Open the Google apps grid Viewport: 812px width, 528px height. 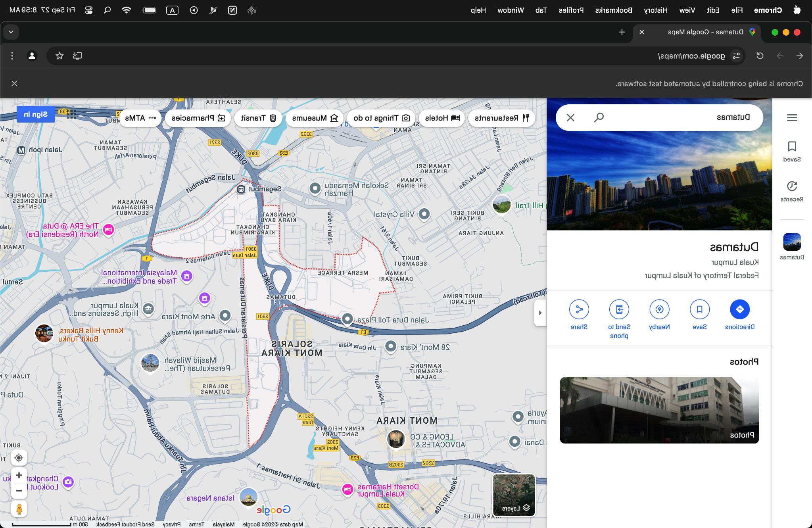click(x=71, y=114)
